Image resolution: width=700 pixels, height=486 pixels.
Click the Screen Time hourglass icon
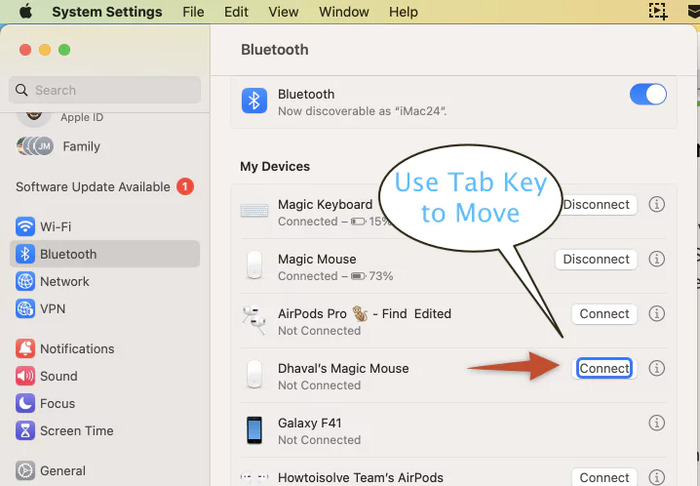point(25,430)
